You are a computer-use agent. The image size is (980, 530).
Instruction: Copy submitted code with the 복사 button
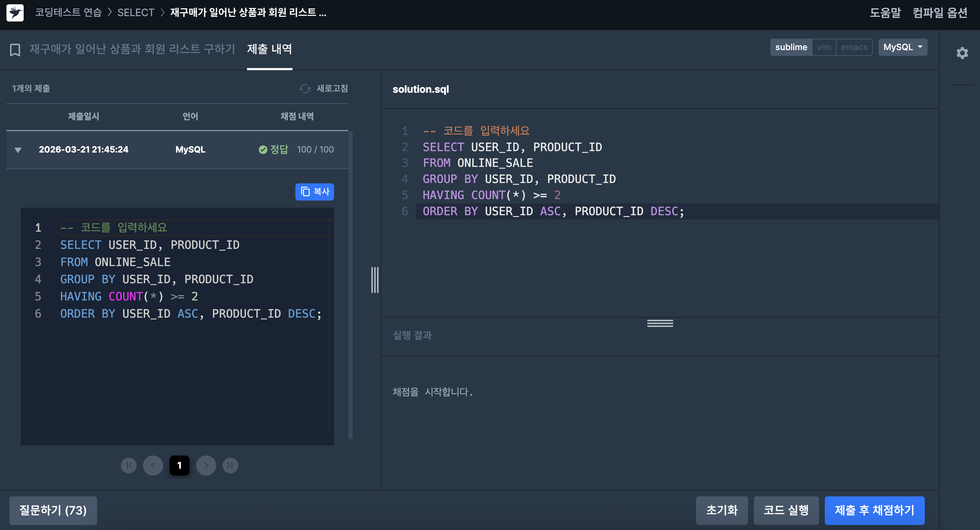314,192
